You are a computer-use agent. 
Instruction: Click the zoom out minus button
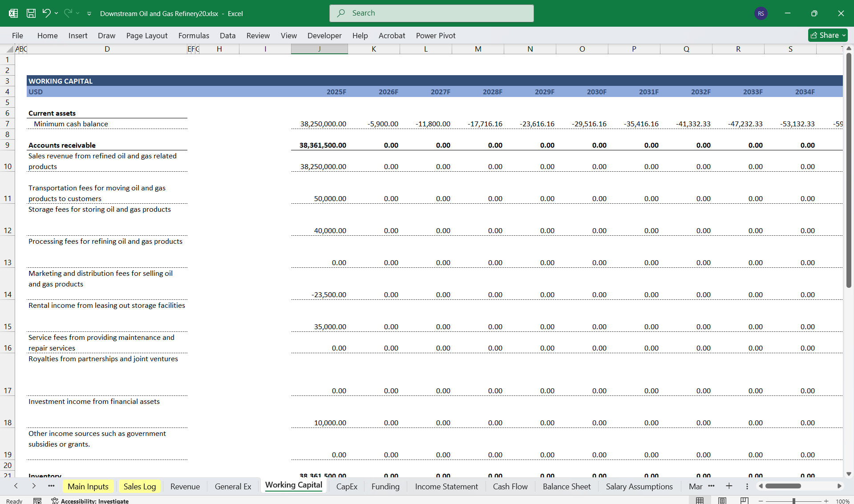point(761,501)
